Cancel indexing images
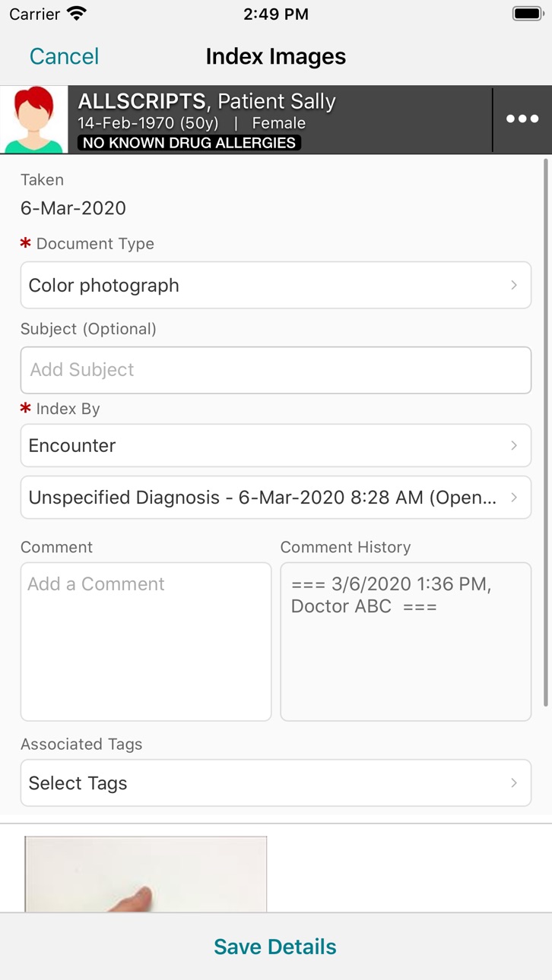552x980 pixels. pyautogui.click(x=64, y=56)
